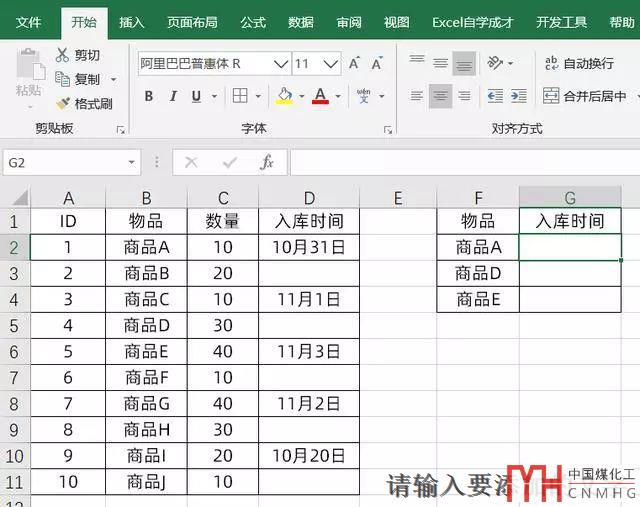Open clipboard group dialog launcher
Viewport: 640px width, 507px height.
120,130
